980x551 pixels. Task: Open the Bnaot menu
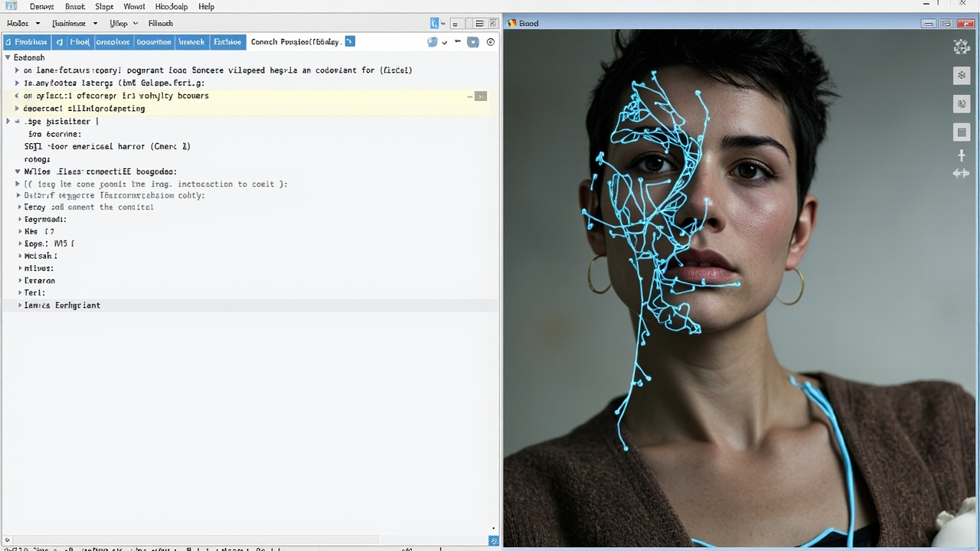click(75, 6)
